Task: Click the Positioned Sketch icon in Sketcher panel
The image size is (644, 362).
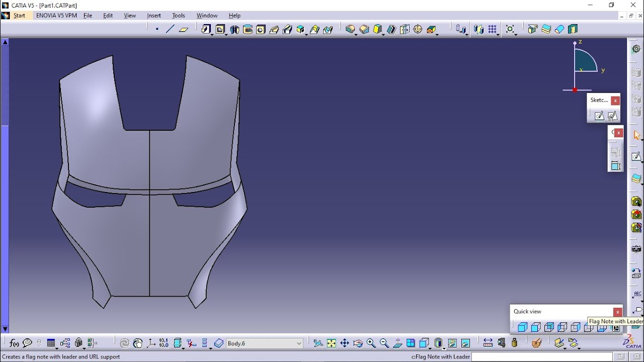Action: 612,116
